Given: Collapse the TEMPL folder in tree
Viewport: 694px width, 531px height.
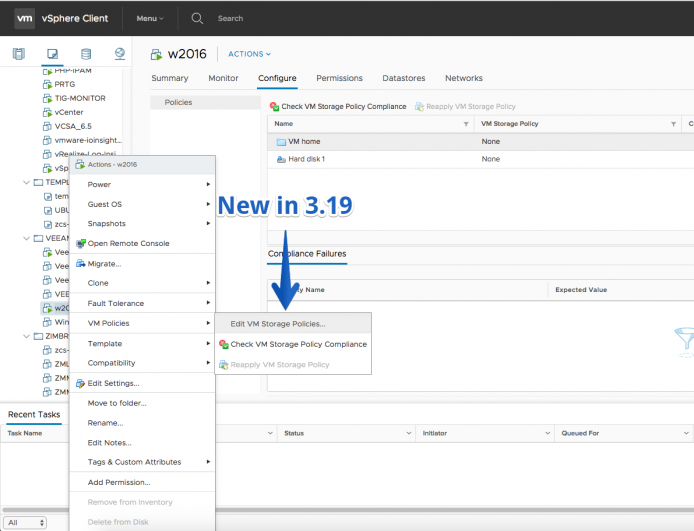Looking at the screenshot, I should click(x=27, y=182).
